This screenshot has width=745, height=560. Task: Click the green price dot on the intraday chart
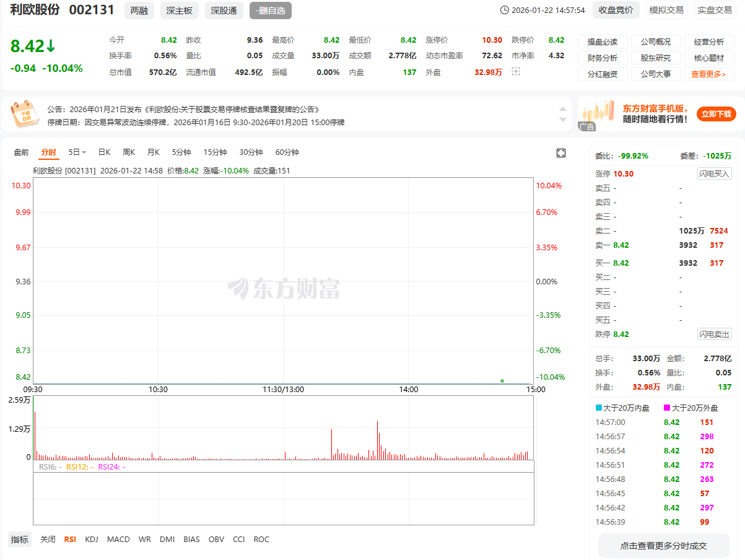pos(502,380)
